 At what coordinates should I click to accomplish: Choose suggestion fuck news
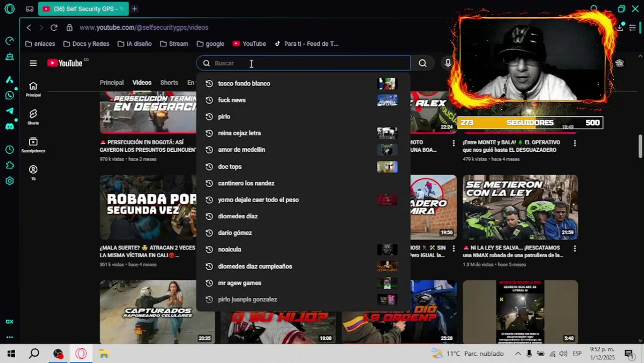coord(303,100)
